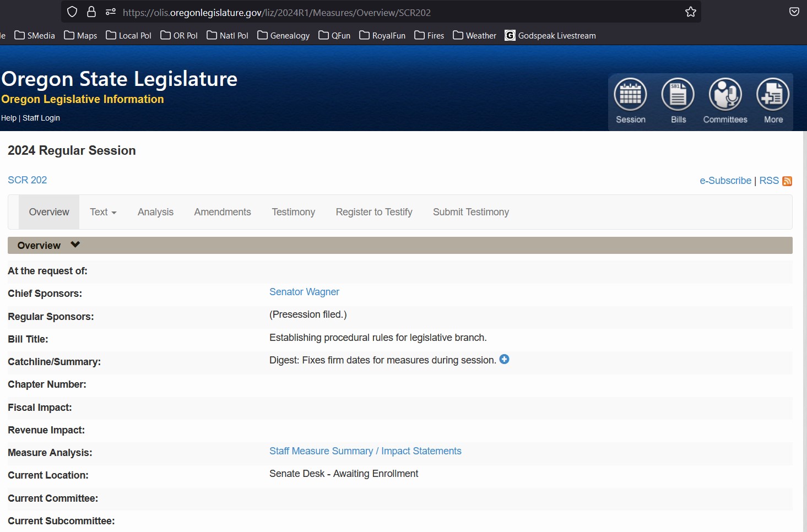This screenshot has width=807, height=532.
Task: Open the Natl Pol bookmarks folder
Action: click(x=228, y=35)
